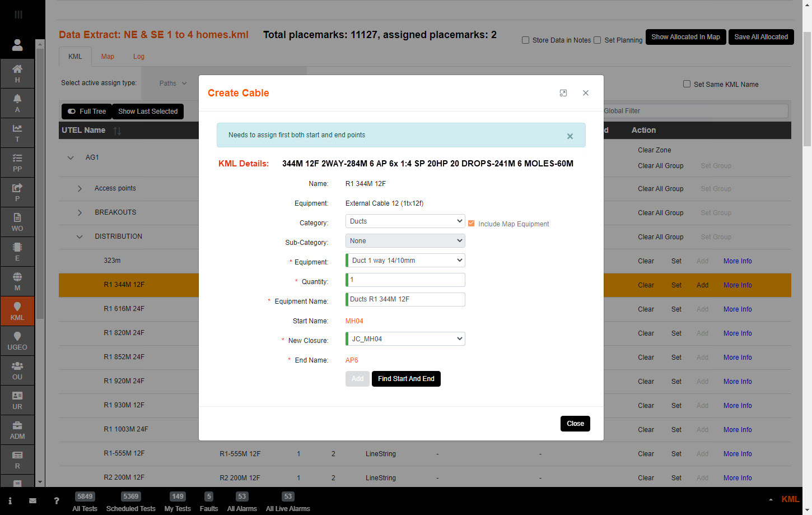
Task: Switch to the Map tab
Action: [108, 57]
